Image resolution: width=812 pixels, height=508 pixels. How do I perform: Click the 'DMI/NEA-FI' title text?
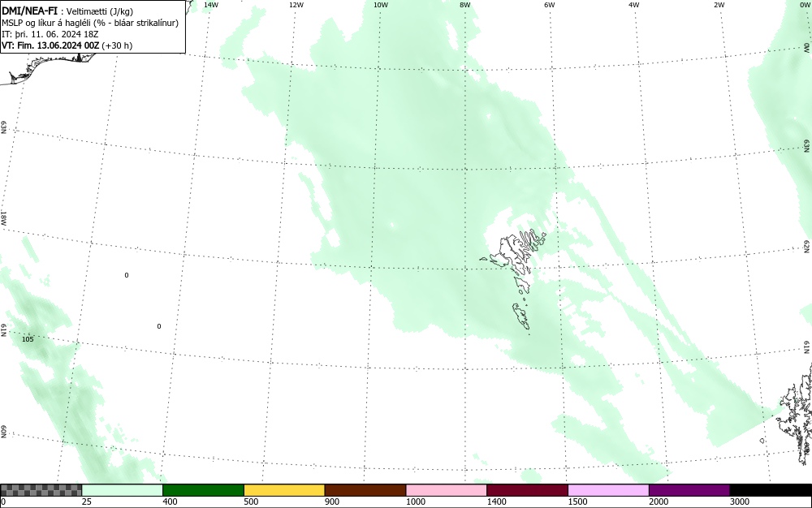29,11
